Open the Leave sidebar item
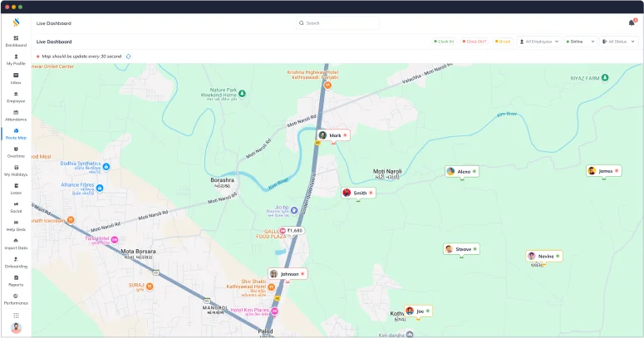 click(16, 189)
